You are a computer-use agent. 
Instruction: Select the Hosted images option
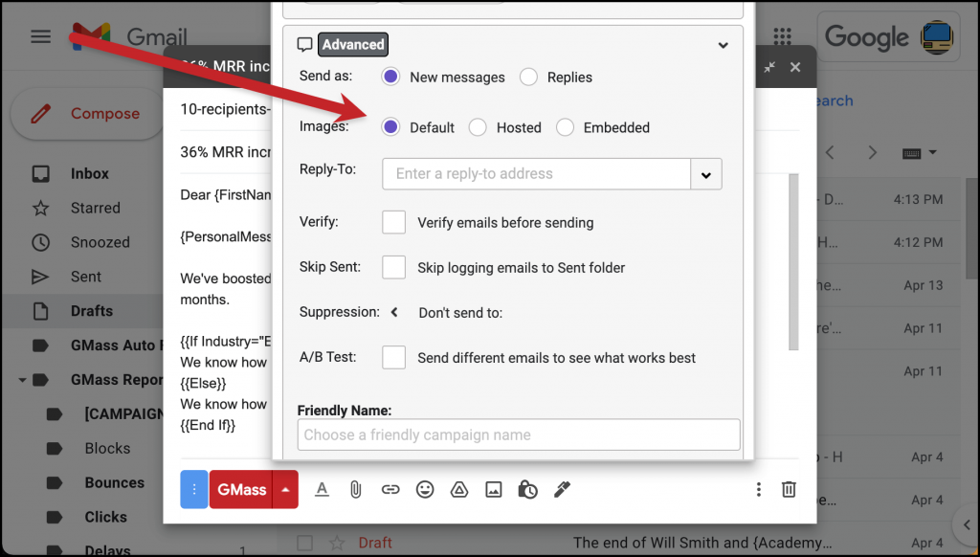[478, 127]
